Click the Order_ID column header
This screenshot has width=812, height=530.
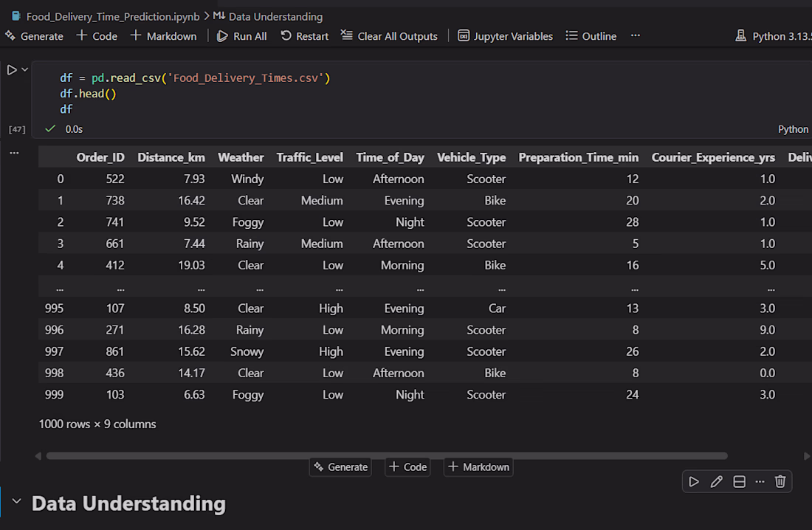point(100,157)
